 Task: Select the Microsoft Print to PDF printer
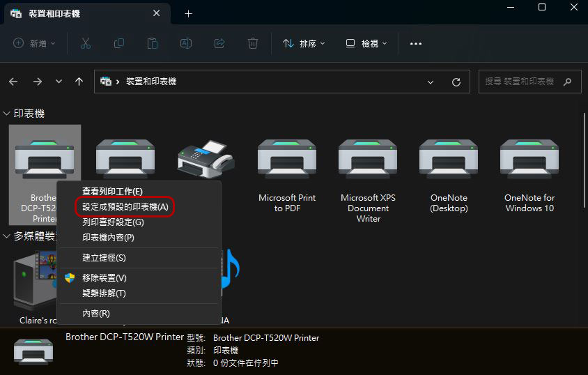(287, 175)
